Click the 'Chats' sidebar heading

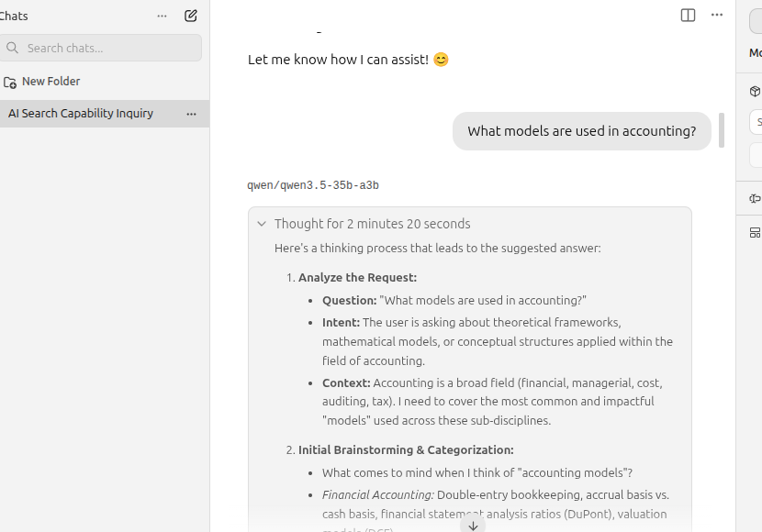[x=15, y=16]
